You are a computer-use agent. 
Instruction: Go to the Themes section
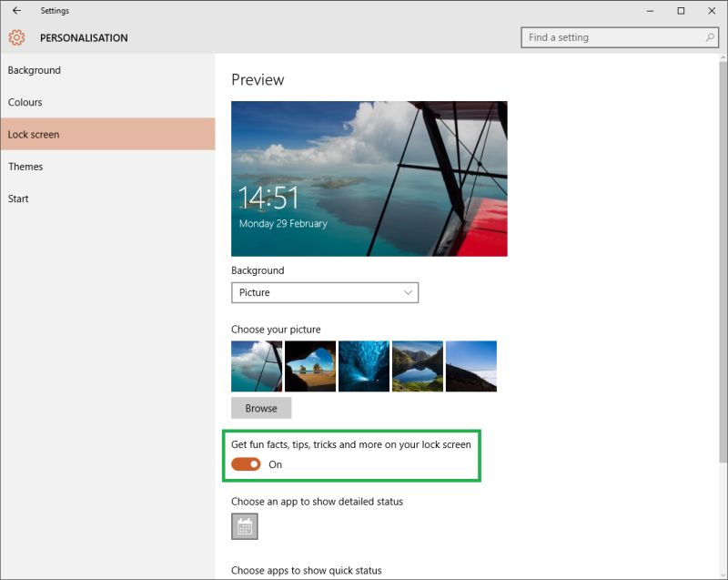tap(25, 167)
